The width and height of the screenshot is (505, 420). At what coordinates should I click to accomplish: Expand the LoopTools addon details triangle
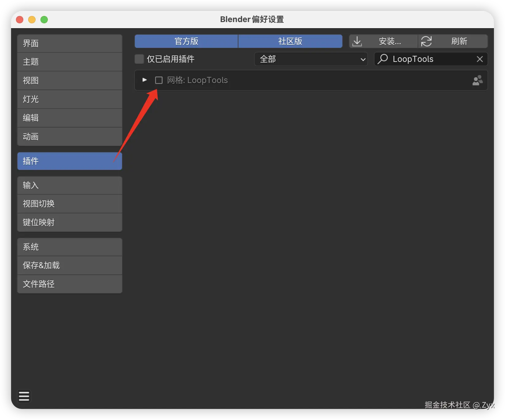pyautogui.click(x=145, y=80)
